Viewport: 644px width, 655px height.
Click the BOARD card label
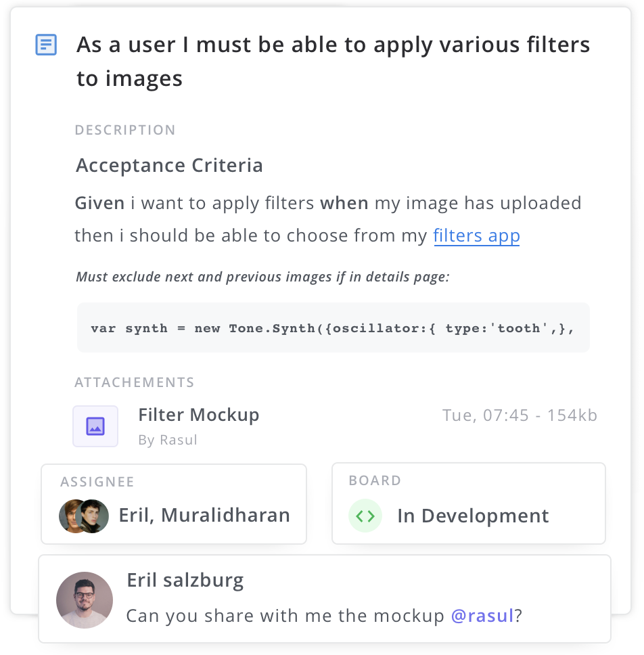(375, 480)
